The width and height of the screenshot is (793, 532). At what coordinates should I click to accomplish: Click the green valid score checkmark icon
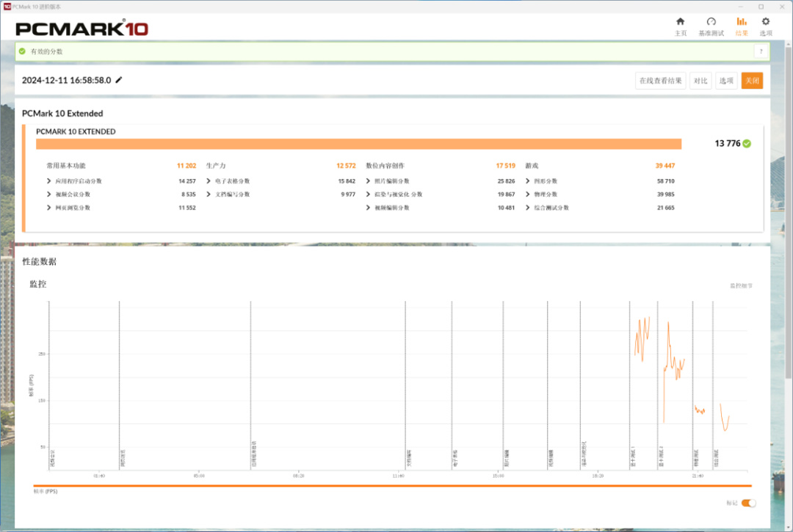(22, 51)
